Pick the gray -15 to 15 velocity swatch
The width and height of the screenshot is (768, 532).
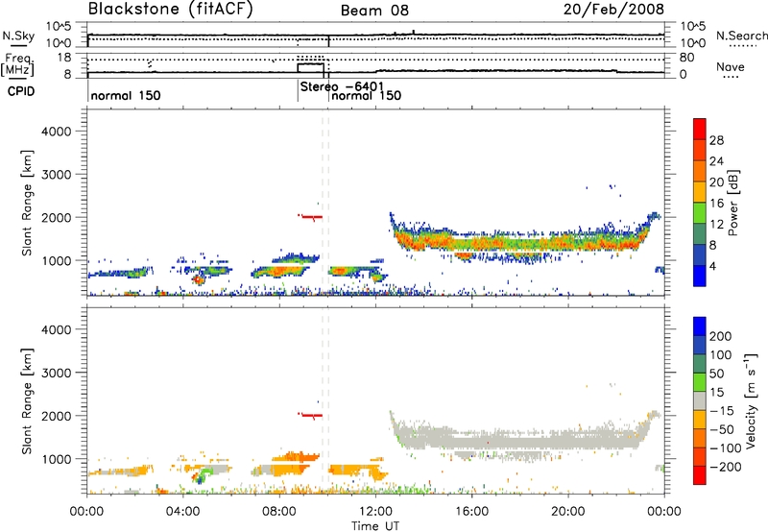click(x=700, y=400)
